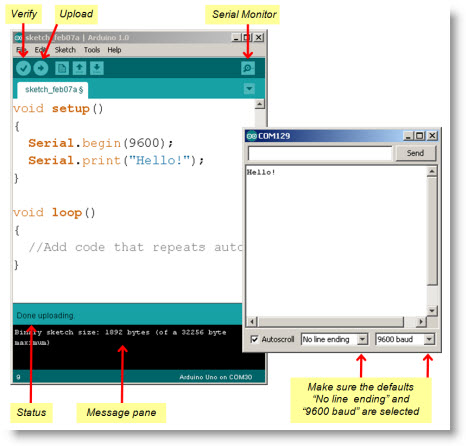Close the COM129 serial monitor window
This screenshot has width=466, height=446.
point(432,136)
